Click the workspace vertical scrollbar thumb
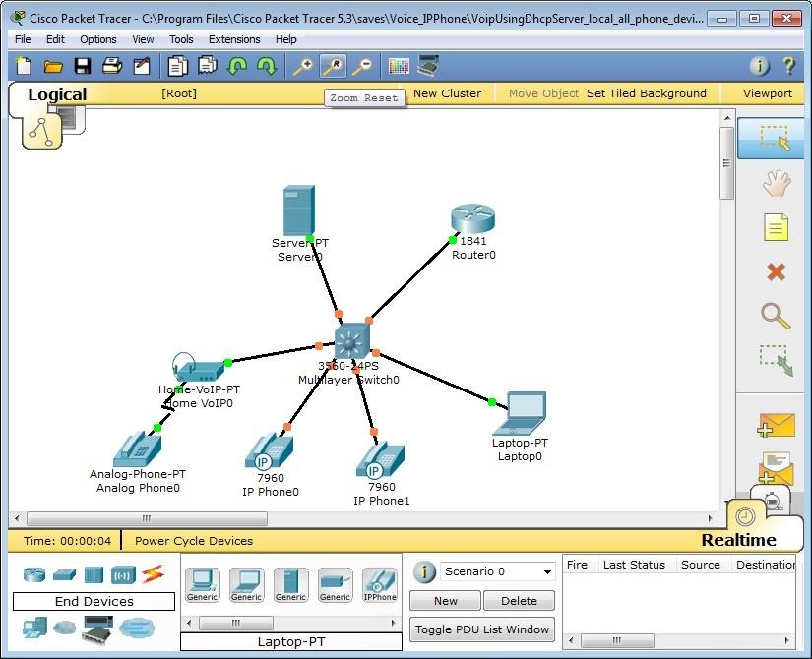The height and width of the screenshot is (659, 812). pyautogui.click(x=727, y=163)
